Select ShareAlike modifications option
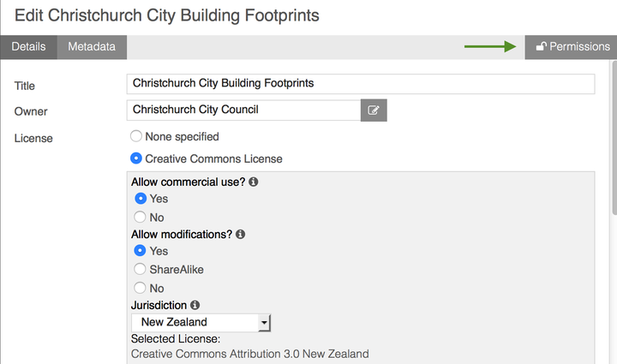This screenshot has width=617, height=364. pos(140,269)
